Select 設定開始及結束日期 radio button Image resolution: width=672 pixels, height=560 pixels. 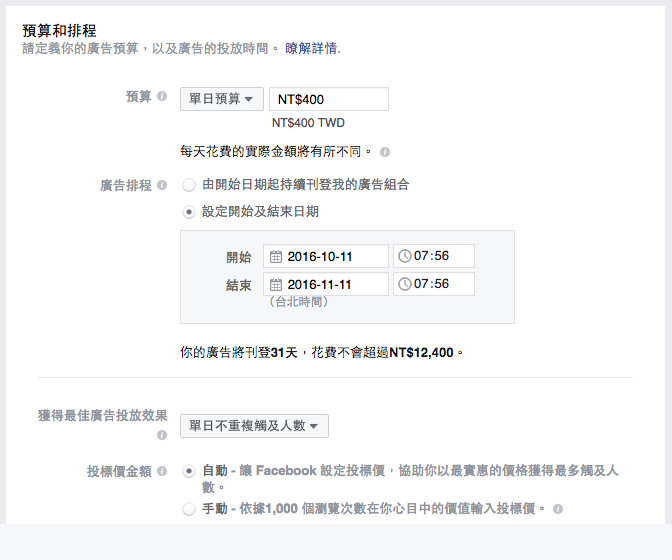coord(189,212)
